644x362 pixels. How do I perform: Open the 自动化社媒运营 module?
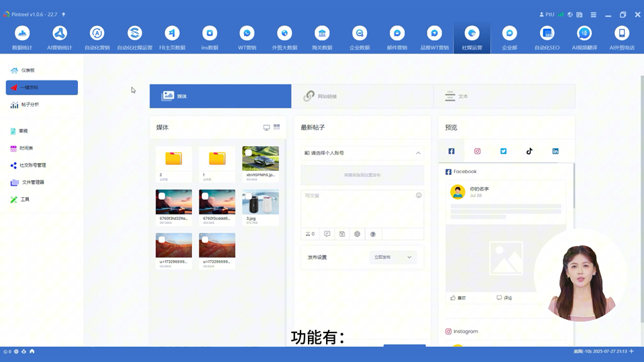(x=135, y=38)
